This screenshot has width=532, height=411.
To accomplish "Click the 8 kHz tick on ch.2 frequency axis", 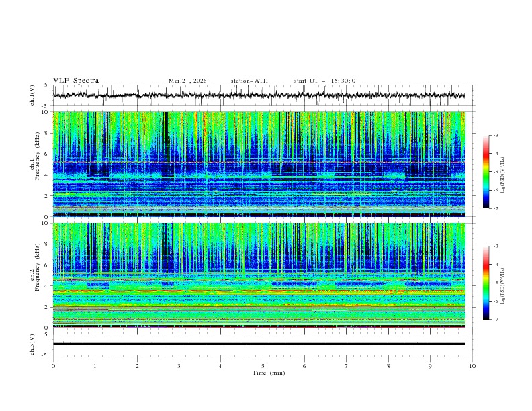I will pyautogui.click(x=47, y=244).
